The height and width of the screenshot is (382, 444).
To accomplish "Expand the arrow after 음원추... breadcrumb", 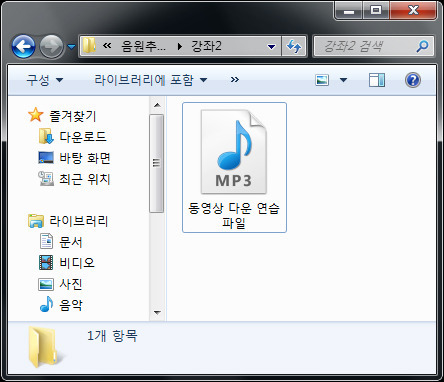I will coord(180,46).
